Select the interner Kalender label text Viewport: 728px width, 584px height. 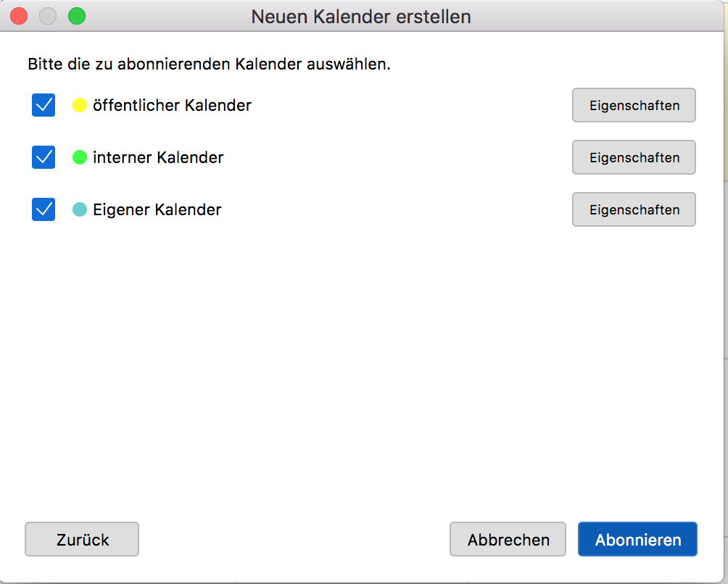click(158, 157)
